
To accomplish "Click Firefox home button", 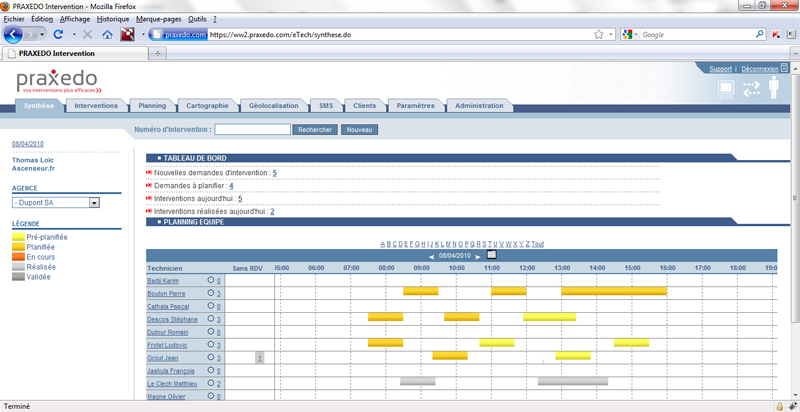I will click(x=107, y=34).
